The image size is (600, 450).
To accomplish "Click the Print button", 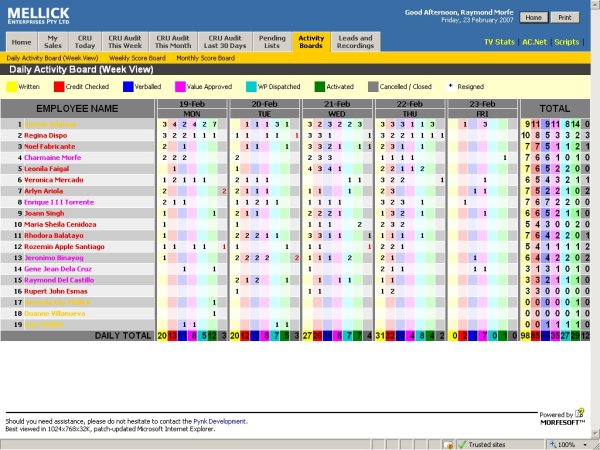I will point(565,18).
